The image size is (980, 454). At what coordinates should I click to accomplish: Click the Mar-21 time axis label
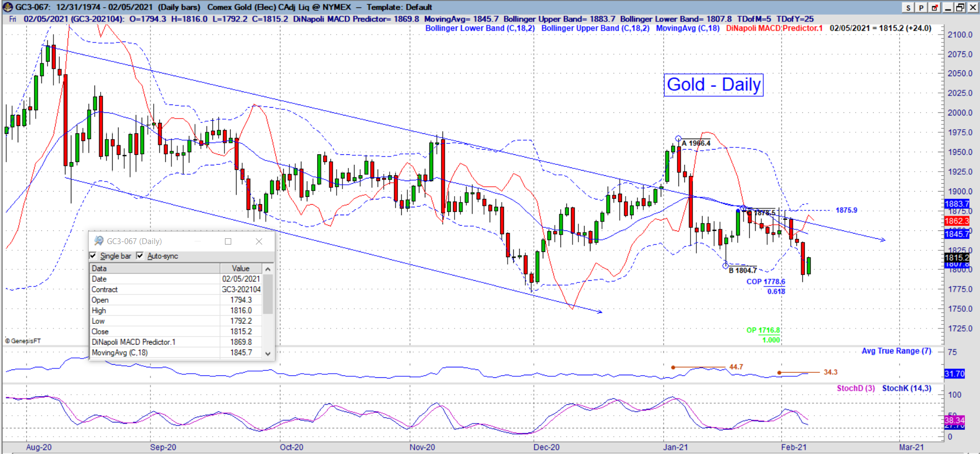pos(911,447)
